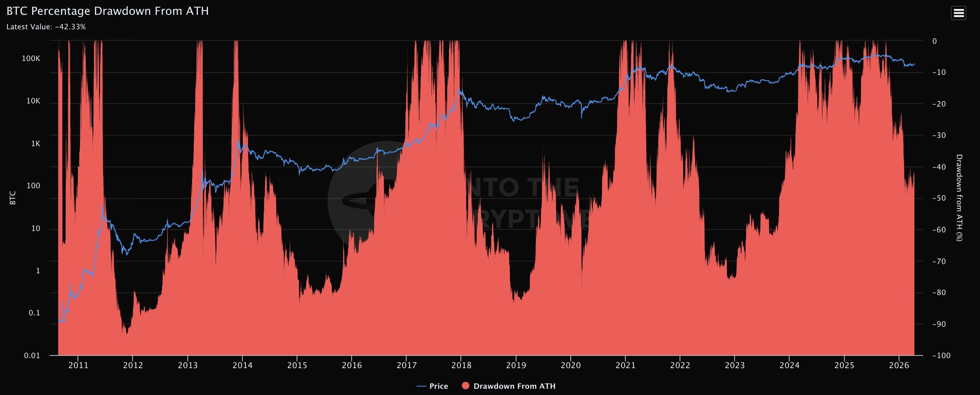The width and height of the screenshot is (980, 395).
Task: Click the blue Price line legend symbol
Action: pyautogui.click(x=421, y=386)
